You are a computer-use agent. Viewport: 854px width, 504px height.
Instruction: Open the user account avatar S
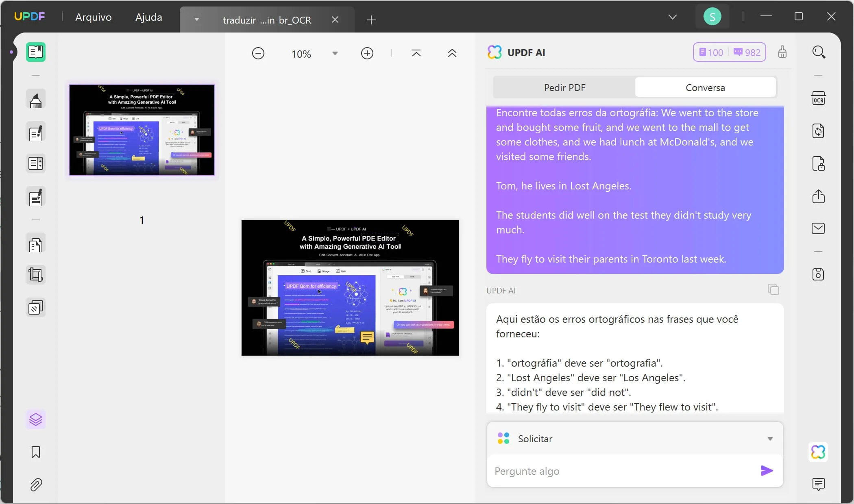point(712,17)
